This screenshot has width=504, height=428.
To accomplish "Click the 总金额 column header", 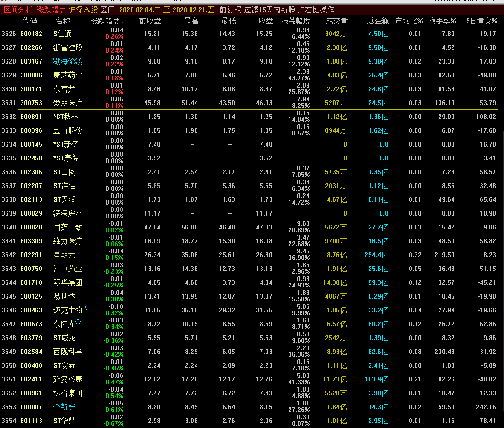I will 378,21.
